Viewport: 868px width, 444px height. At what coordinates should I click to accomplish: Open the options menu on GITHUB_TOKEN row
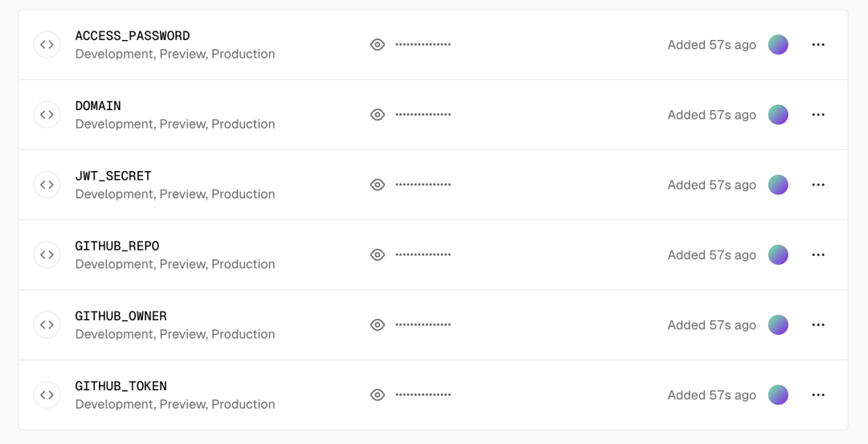tap(818, 395)
